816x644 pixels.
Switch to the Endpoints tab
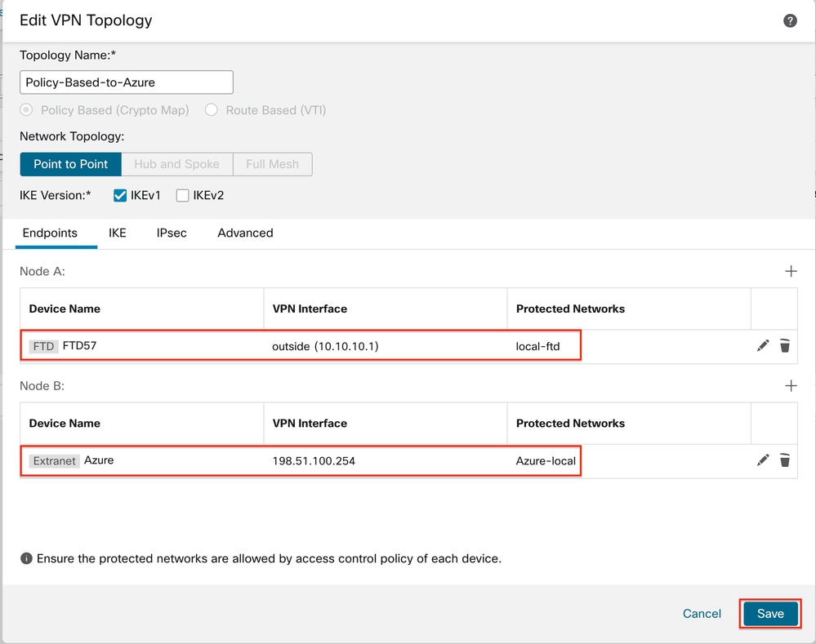tap(50, 233)
